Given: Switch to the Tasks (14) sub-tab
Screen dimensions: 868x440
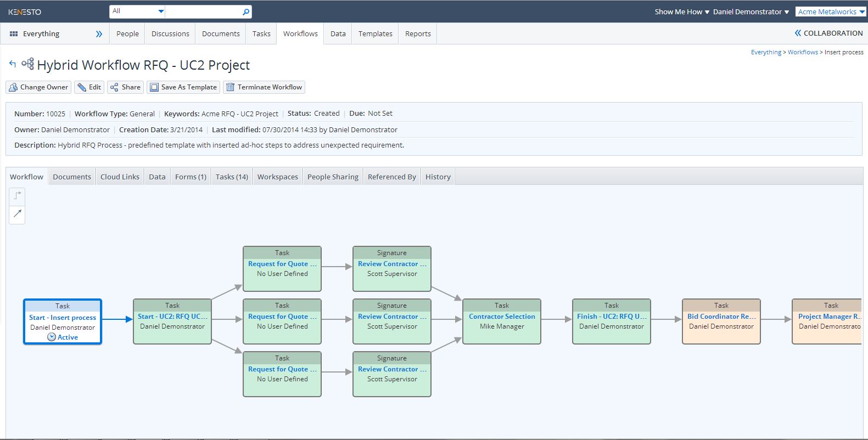Looking at the screenshot, I should click(x=232, y=177).
